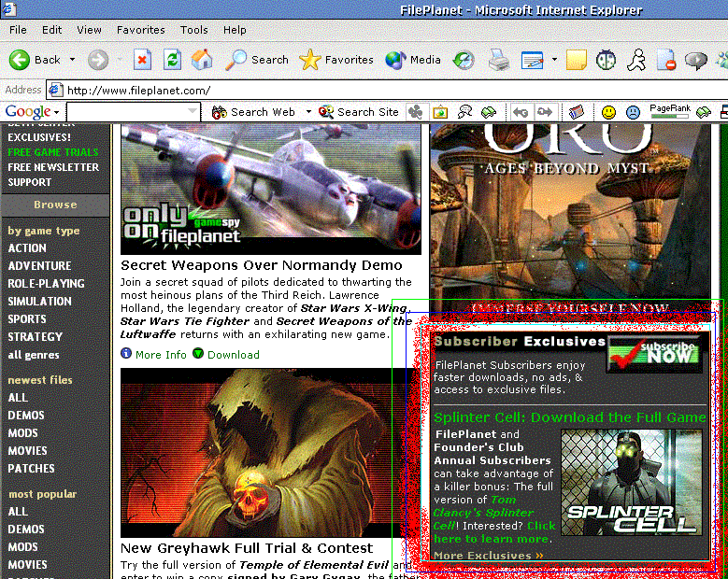
Task: Click the Edit page icon with pencil
Action: 532,61
